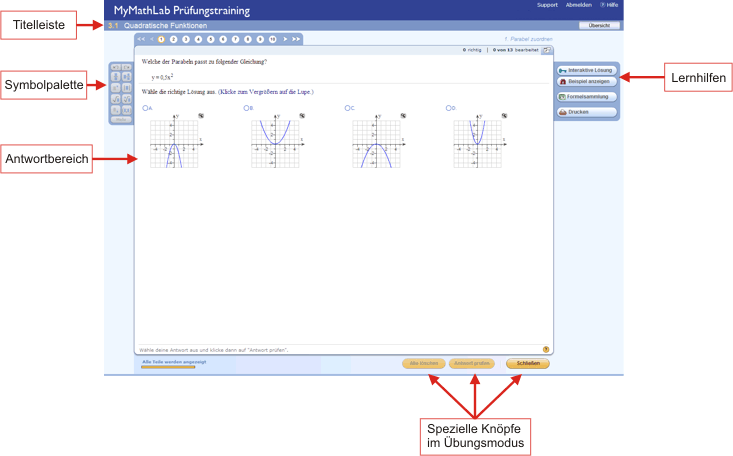Click the '0 richtig' score text

472,50
